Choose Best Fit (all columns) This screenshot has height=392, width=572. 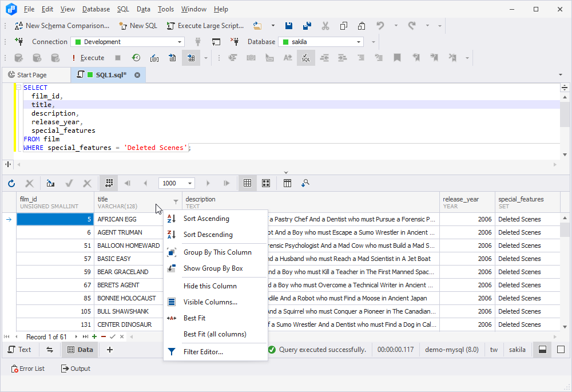pyautogui.click(x=216, y=334)
